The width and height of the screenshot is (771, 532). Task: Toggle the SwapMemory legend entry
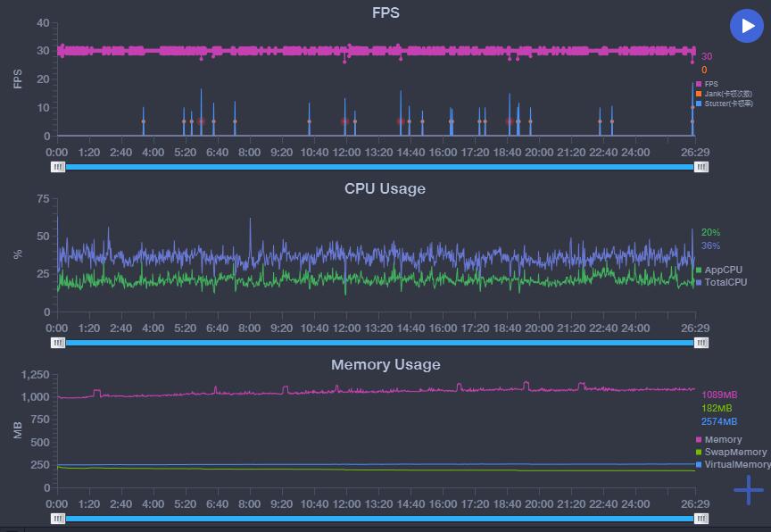tap(731, 452)
